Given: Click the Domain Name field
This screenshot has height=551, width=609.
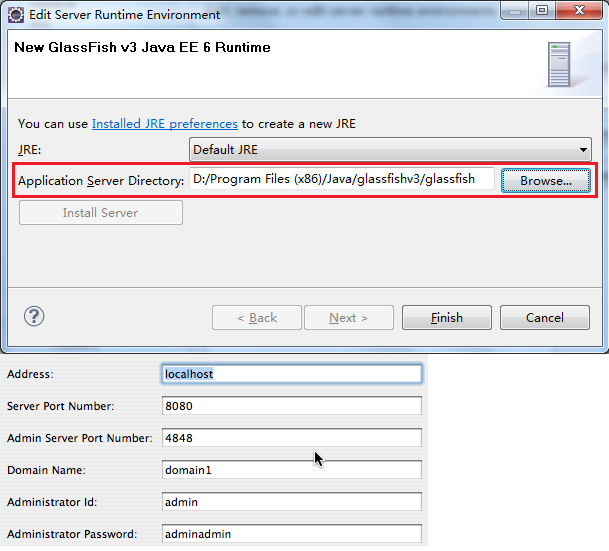Looking at the screenshot, I should pos(292,470).
